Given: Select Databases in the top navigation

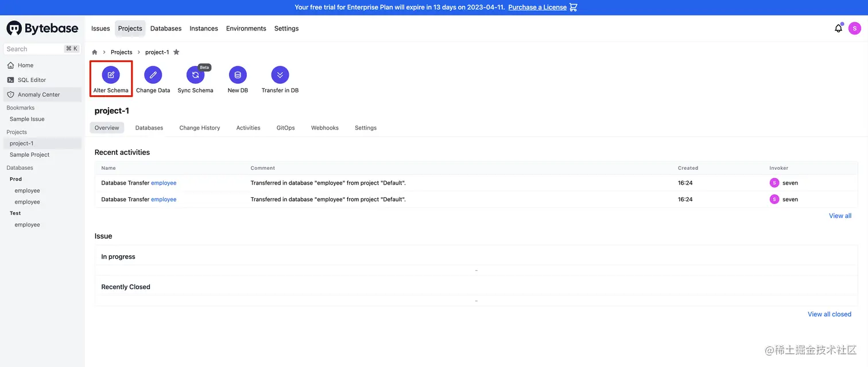Looking at the screenshot, I should [x=165, y=28].
